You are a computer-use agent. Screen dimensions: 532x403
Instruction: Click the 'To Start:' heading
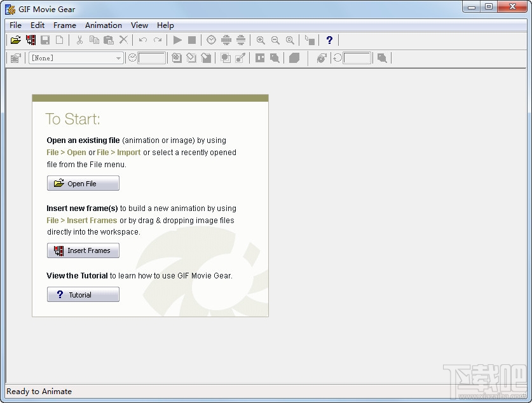pos(73,119)
